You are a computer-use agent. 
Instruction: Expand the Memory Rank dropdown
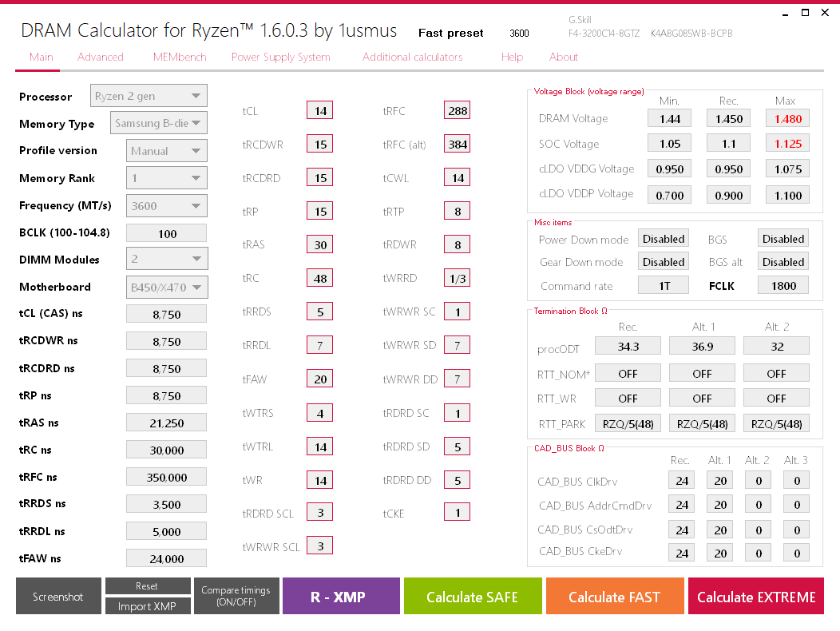[167, 178]
